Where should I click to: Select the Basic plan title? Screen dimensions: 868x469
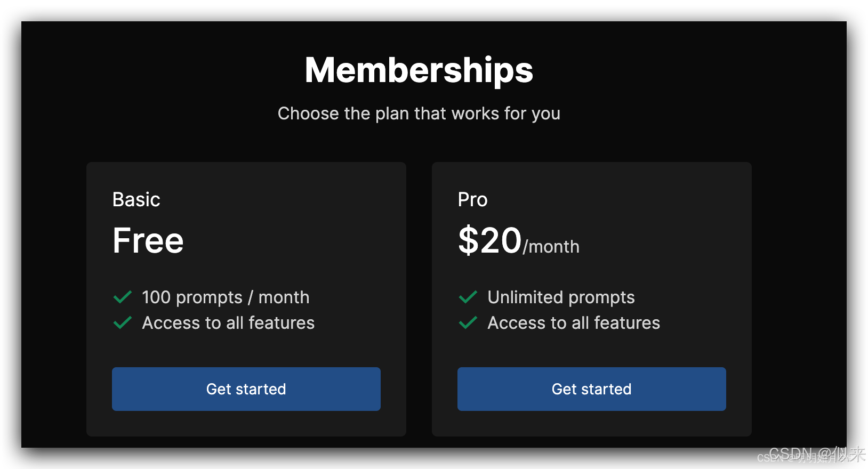[136, 199]
